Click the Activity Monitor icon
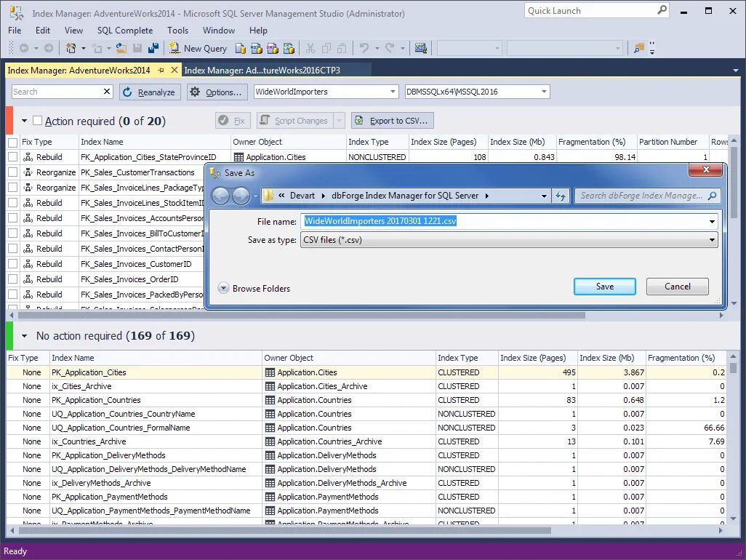The height and width of the screenshot is (560, 746). [x=420, y=48]
